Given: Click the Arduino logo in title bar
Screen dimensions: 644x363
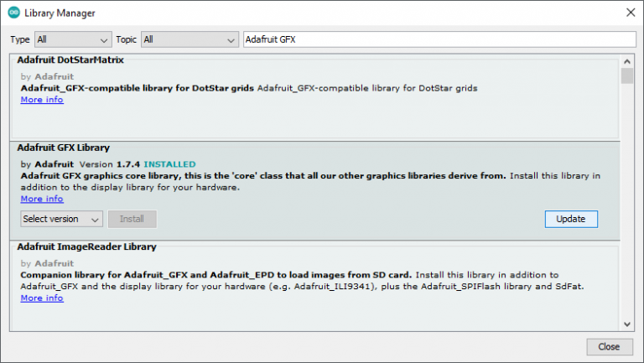Looking at the screenshot, I should point(13,13).
